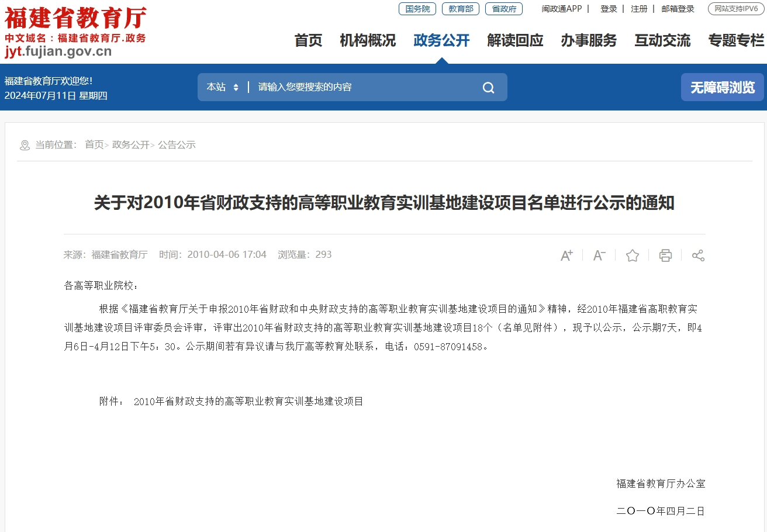Click the 福建省教育厅 site logo
The height and width of the screenshot is (532, 767).
click(x=75, y=30)
